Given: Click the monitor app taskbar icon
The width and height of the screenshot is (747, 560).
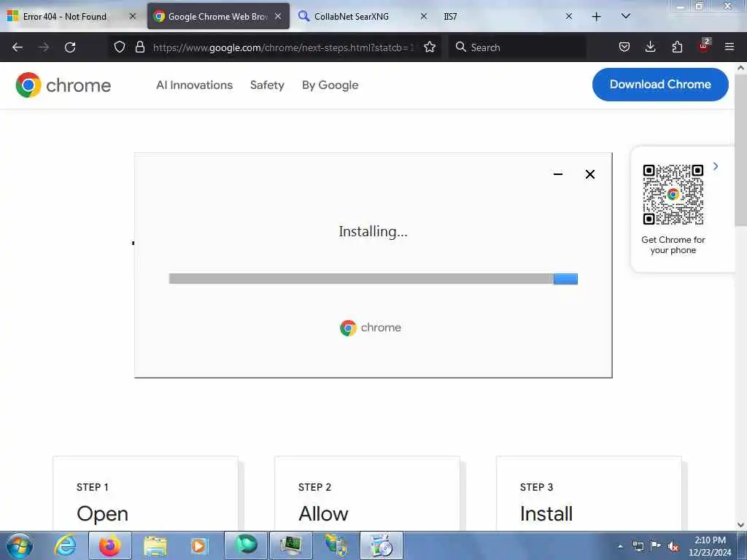Looking at the screenshot, I should (290, 545).
